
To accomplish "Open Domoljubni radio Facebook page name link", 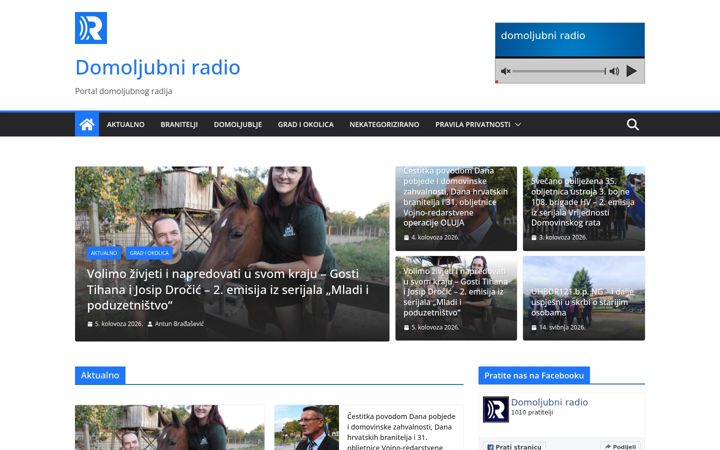I will click(550, 402).
